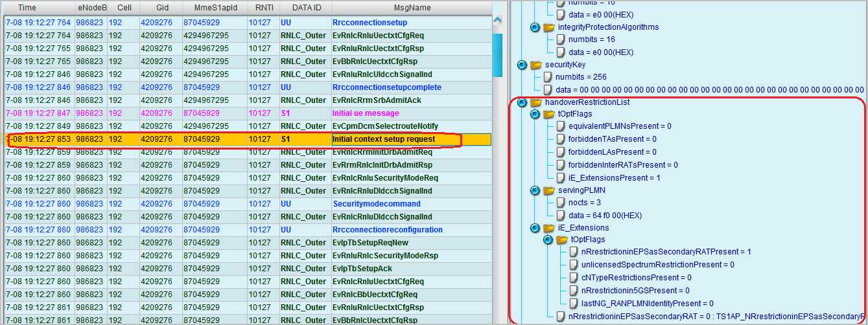The image size is (868, 325).
Task: Click the securityKey folder icon
Action: click(535, 65)
